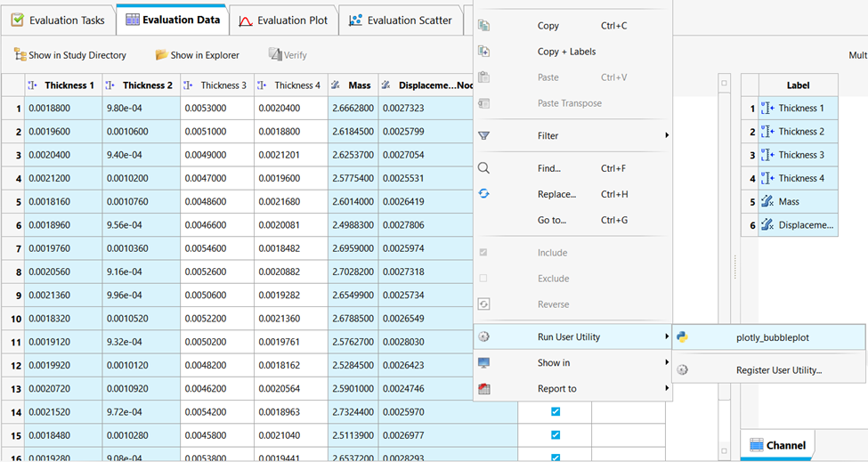Screen dimensions: 868x462
Task: Click the Copy icon in context menu
Action: pyautogui.click(x=484, y=26)
